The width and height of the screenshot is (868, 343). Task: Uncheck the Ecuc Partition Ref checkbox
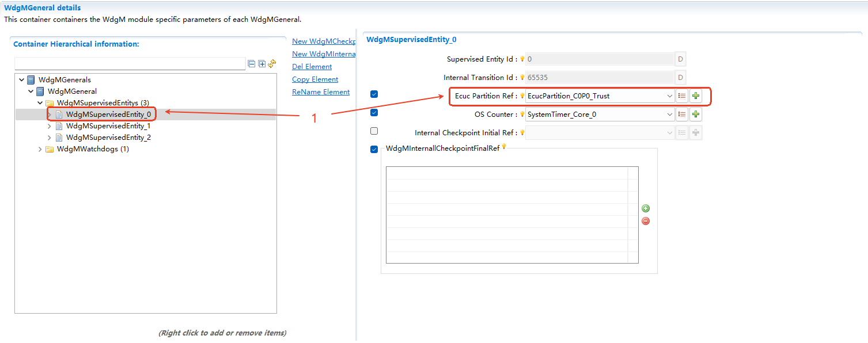[374, 94]
